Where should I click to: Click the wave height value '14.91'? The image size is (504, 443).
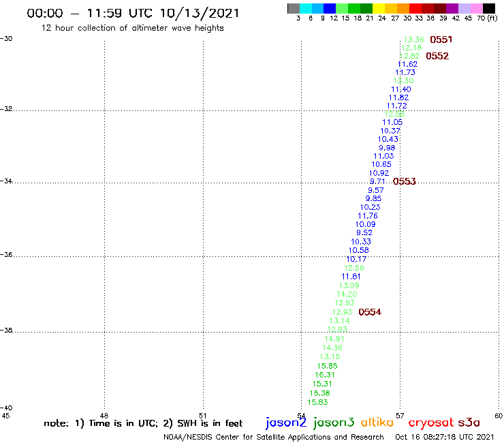tap(334, 339)
